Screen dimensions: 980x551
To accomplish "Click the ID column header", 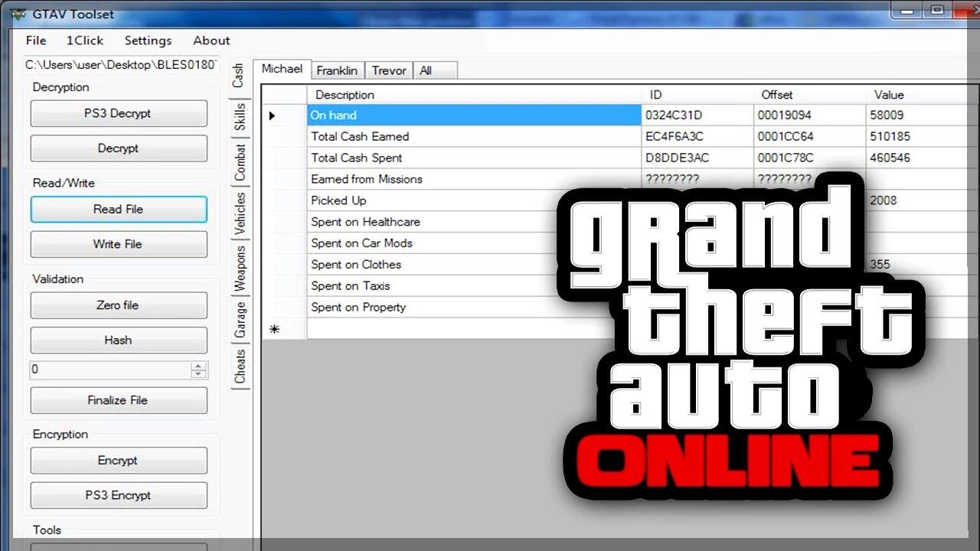I will click(x=697, y=95).
